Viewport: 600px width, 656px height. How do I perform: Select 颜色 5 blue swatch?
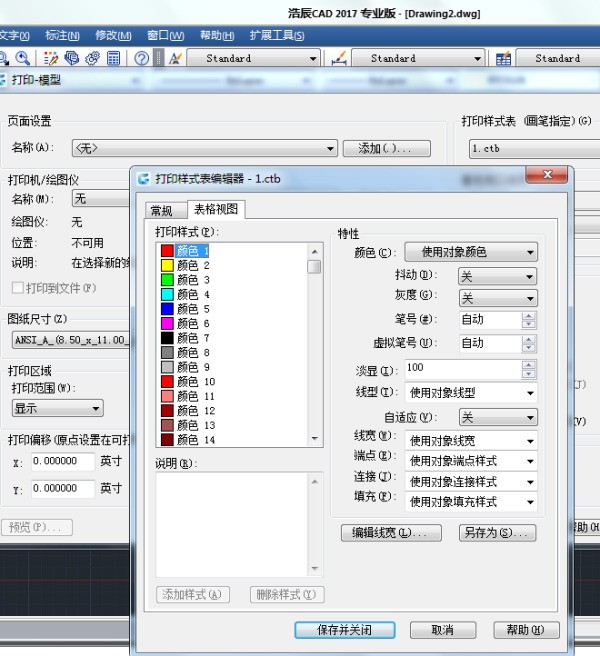[x=167, y=309]
